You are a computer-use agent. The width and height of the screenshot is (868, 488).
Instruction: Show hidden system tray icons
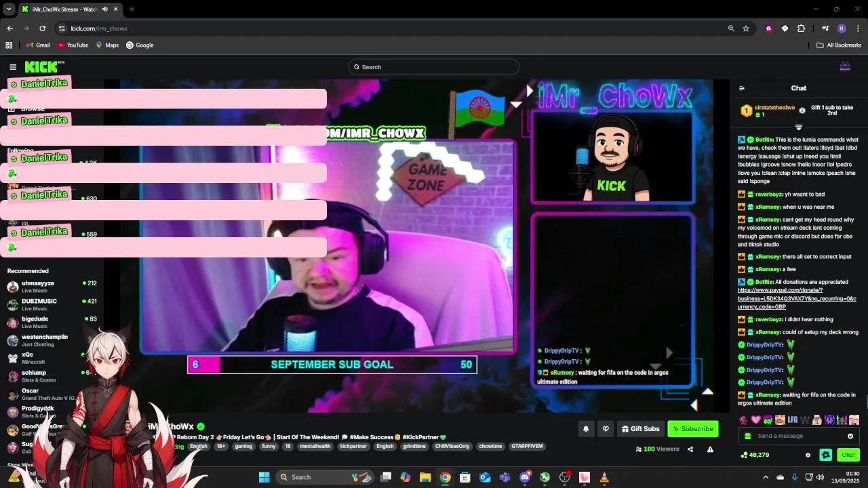pyautogui.click(x=766, y=477)
